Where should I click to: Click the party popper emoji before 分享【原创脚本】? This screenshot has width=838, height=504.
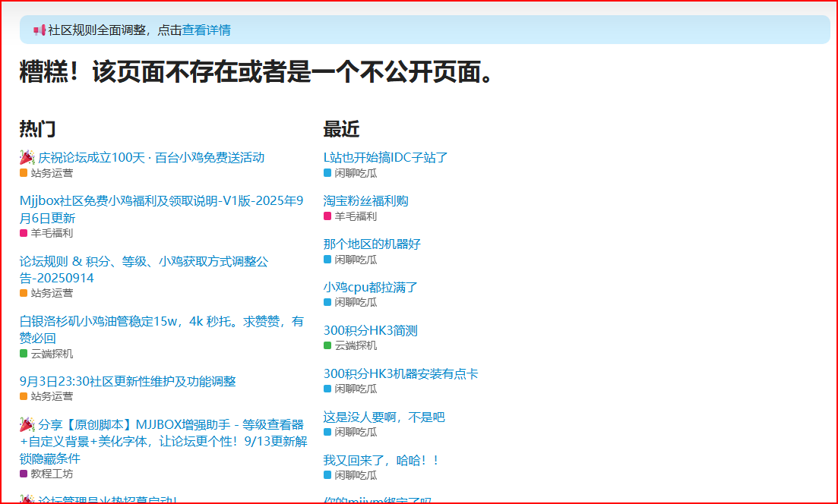pyautogui.click(x=27, y=424)
